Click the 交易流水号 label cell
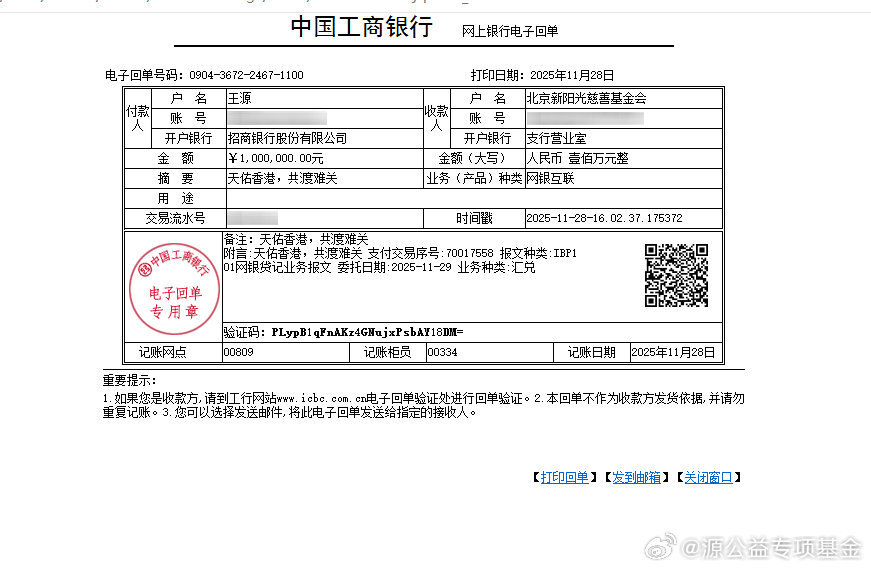 pyautogui.click(x=176, y=218)
